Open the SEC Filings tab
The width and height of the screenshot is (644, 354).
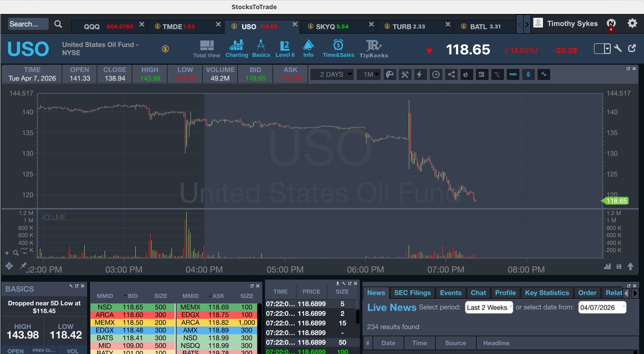click(x=412, y=292)
